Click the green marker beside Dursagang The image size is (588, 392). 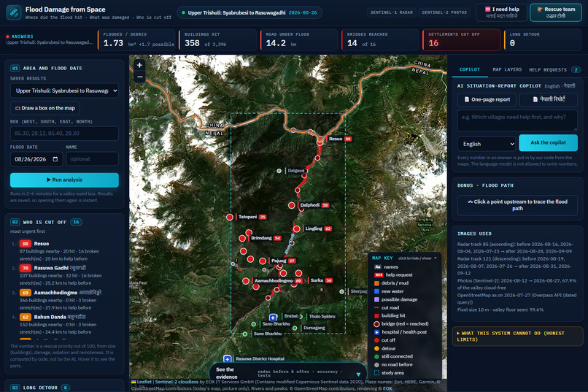[x=295, y=328]
